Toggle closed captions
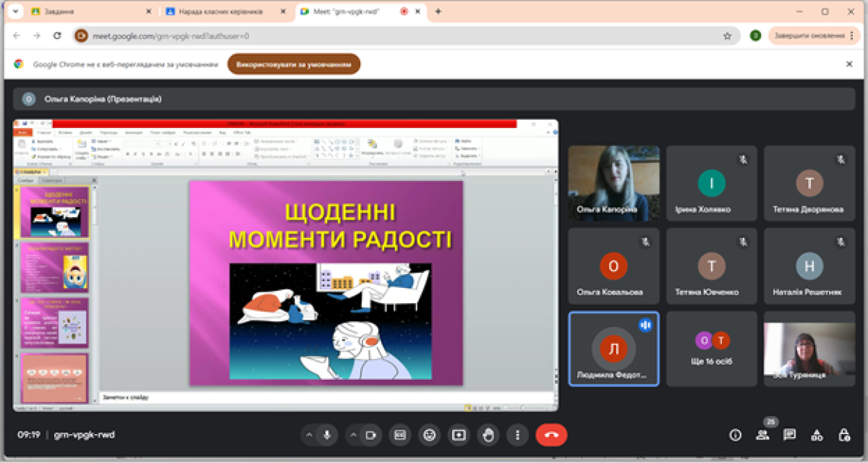Image resolution: width=868 pixels, height=463 pixels. (400, 435)
